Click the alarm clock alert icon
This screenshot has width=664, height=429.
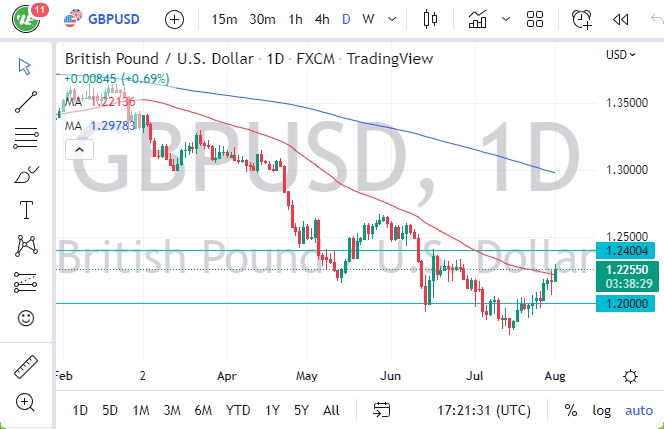pos(581,19)
